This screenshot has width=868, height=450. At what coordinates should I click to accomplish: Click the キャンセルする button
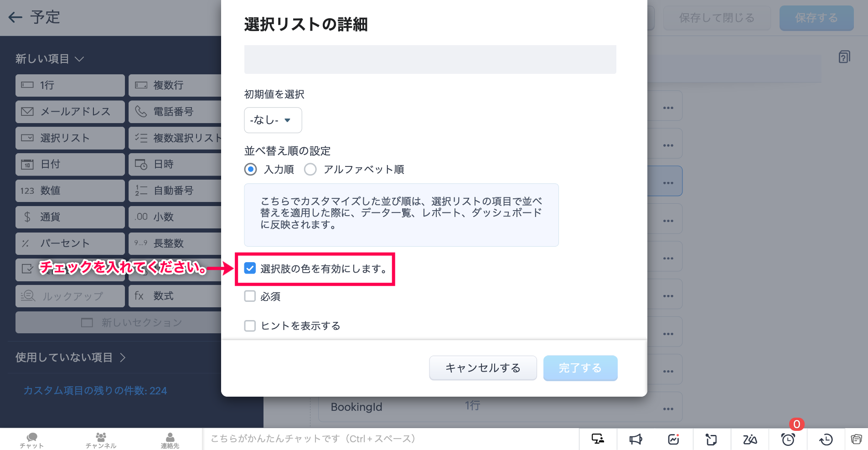pos(483,367)
